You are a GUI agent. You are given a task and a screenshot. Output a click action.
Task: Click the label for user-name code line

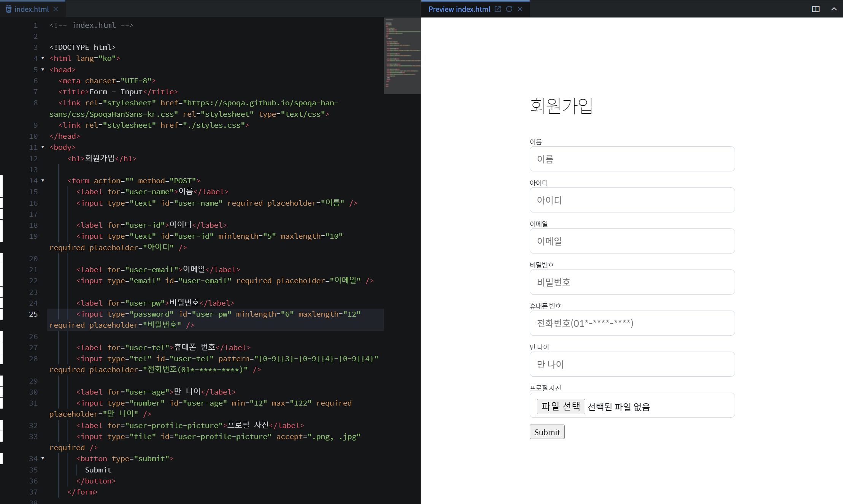[152, 192]
